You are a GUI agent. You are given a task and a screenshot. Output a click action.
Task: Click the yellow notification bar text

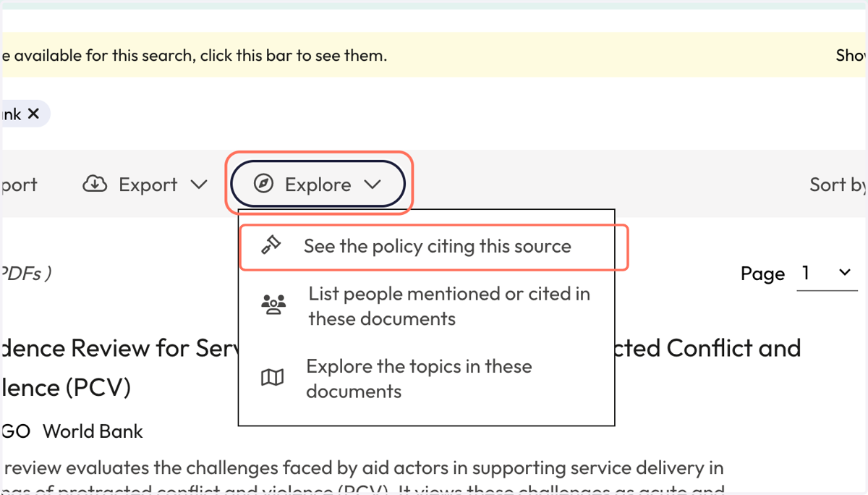click(x=195, y=55)
